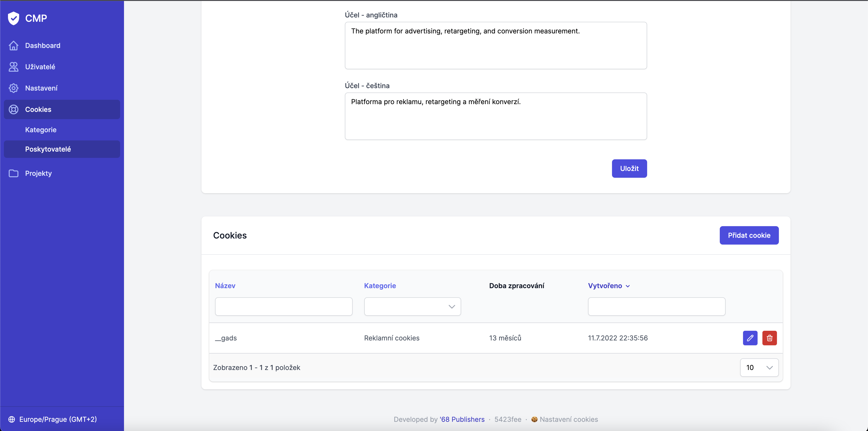Image resolution: width=868 pixels, height=431 pixels.
Task: Edit the __gads cookie with the pencil icon
Action: point(750,338)
